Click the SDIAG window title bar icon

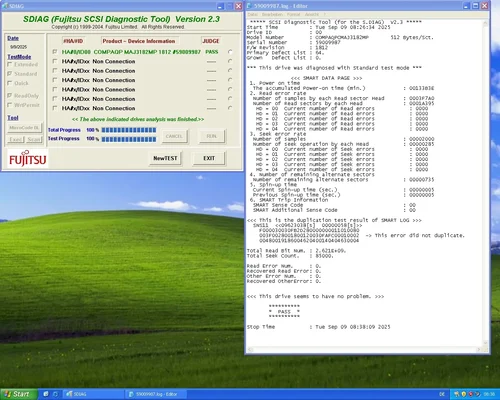pos(5,6)
